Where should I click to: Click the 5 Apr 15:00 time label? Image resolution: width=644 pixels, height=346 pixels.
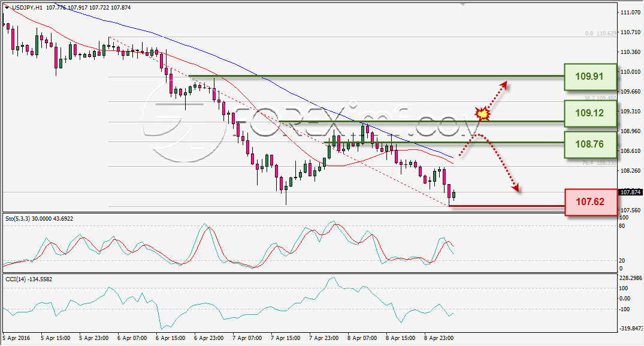pos(56,338)
